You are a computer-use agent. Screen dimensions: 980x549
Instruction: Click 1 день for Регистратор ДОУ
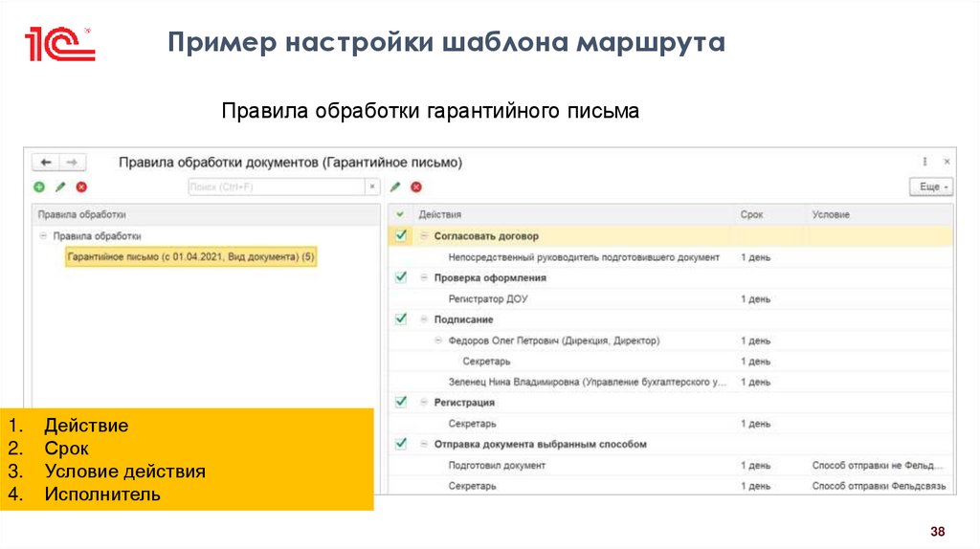click(756, 298)
